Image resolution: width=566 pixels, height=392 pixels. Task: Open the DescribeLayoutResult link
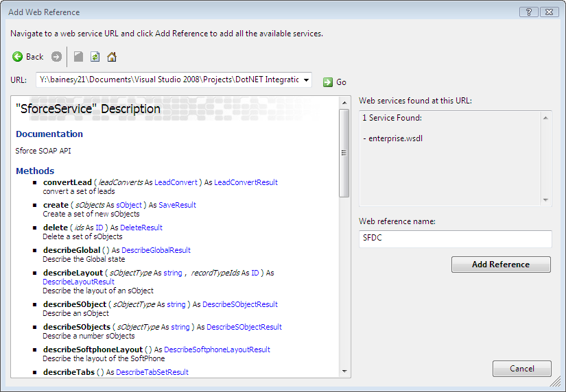pos(78,282)
